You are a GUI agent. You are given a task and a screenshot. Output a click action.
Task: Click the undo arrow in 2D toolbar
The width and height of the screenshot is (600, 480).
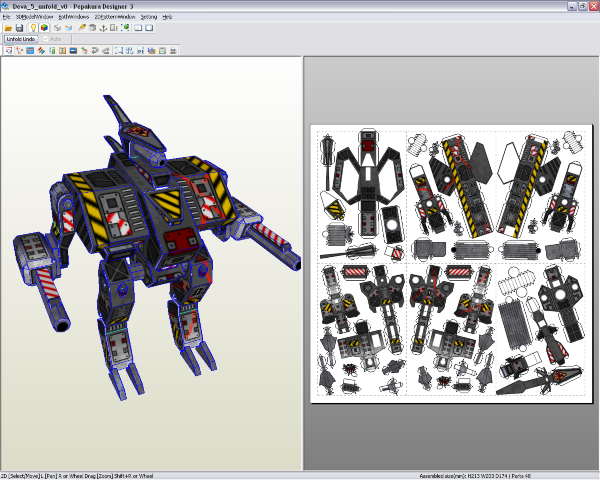95,51
